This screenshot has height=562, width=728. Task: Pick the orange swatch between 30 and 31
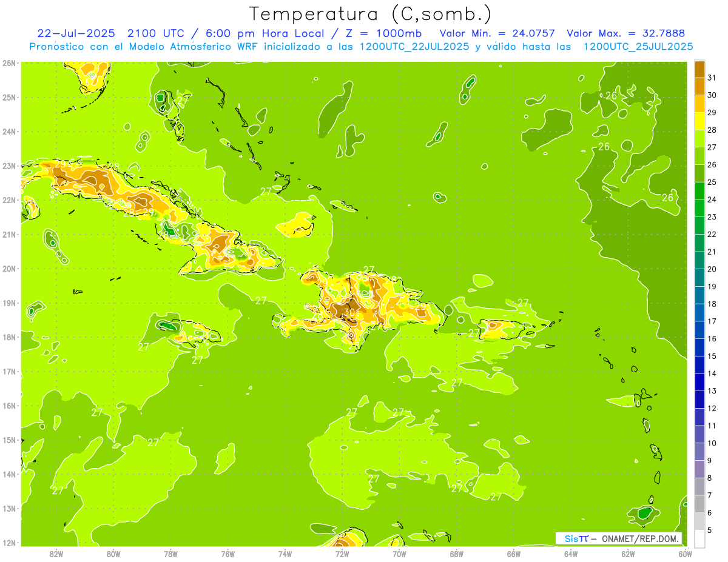coord(699,86)
